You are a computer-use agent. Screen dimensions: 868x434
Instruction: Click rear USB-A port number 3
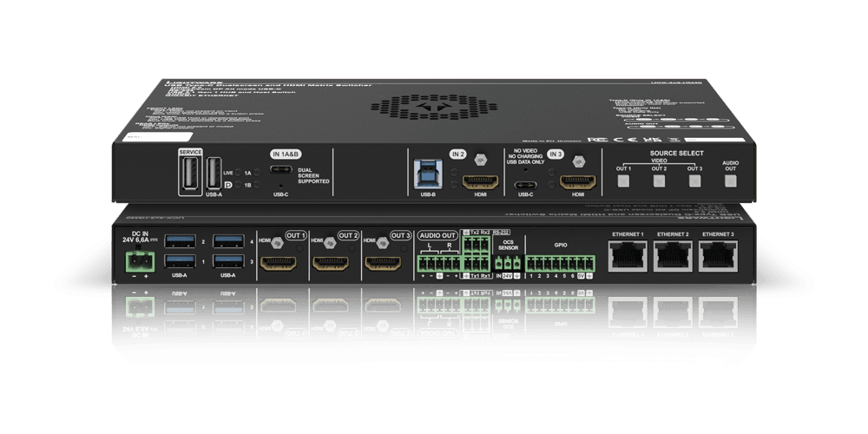(x=228, y=260)
